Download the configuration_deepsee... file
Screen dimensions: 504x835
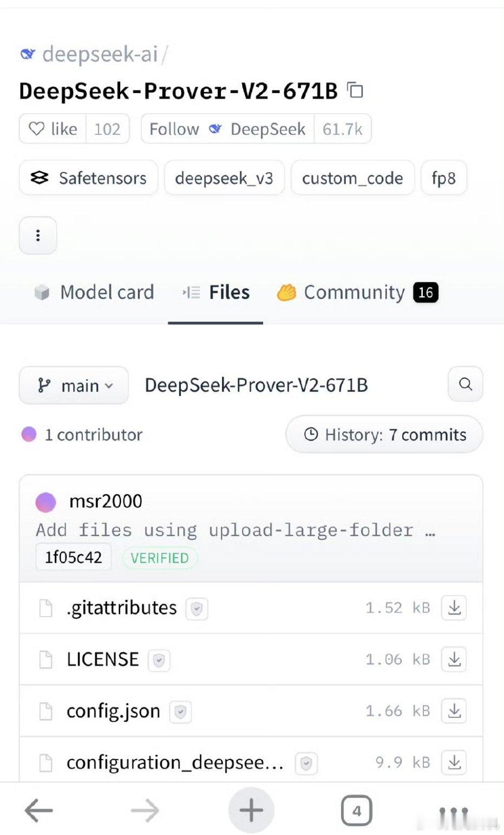pos(454,762)
